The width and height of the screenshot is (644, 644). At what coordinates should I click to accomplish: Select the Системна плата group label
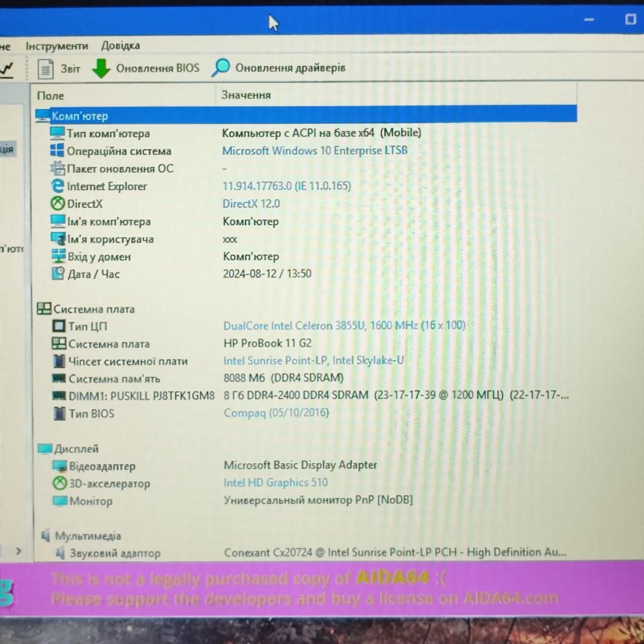click(x=94, y=309)
